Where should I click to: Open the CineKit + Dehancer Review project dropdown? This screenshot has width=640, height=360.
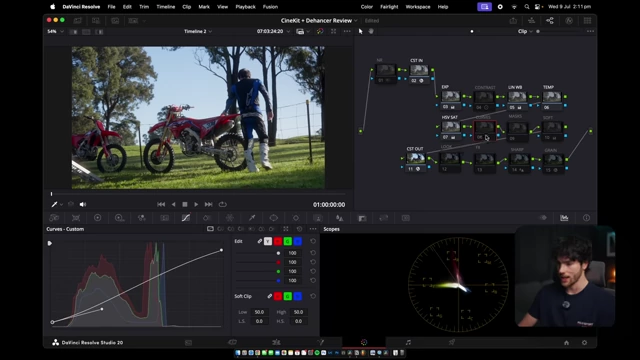[319, 20]
